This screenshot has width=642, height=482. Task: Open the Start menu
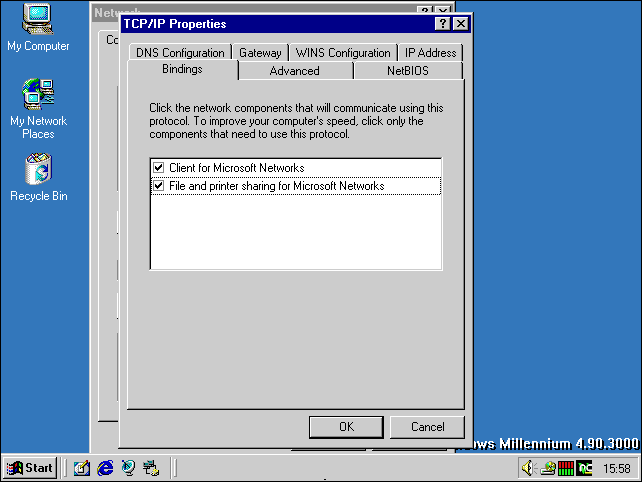tap(29, 468)
